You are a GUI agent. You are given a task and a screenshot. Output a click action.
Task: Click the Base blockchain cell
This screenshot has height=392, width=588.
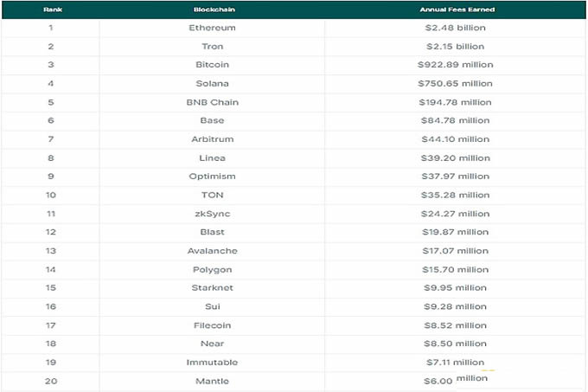pyautogui.click(x=212, y=120)
